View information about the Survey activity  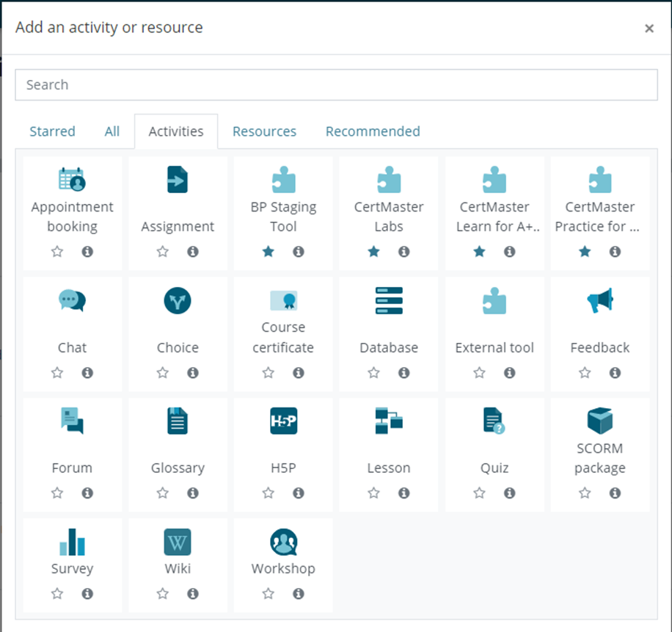coord(87,593)
